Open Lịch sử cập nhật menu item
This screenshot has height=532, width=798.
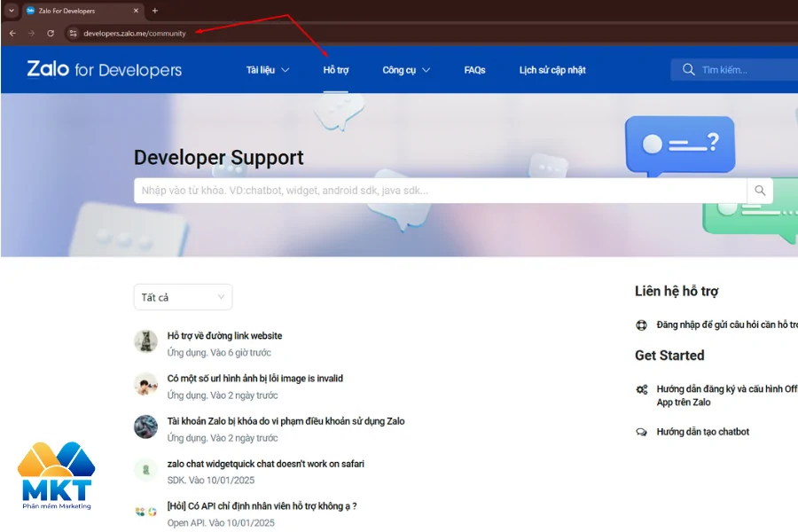coord(552,70)
